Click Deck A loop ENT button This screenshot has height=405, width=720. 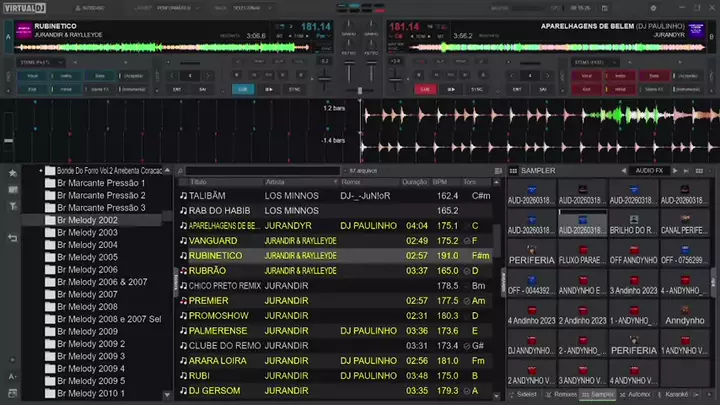click(177, 89)
